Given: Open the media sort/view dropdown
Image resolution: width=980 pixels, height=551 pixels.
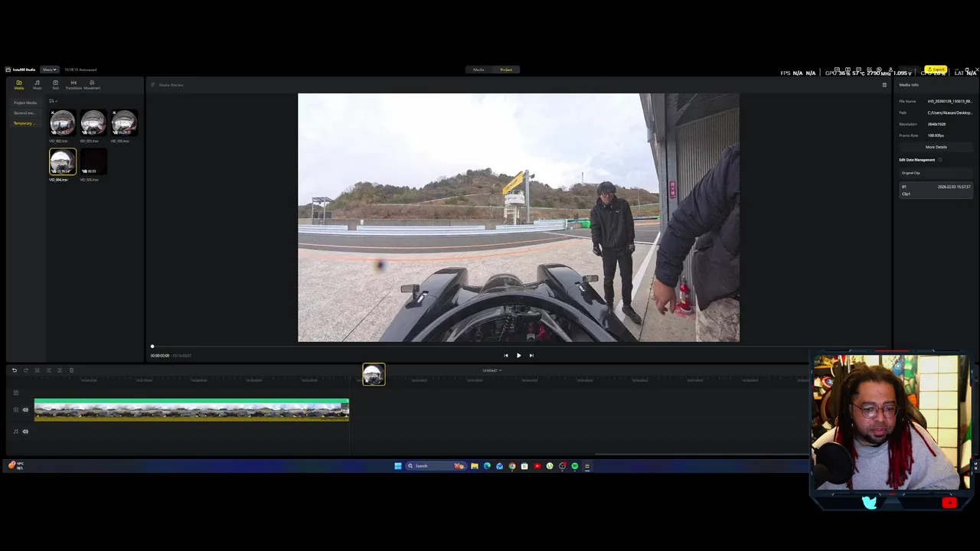Looking at the screenshot, I should point(53,101).
